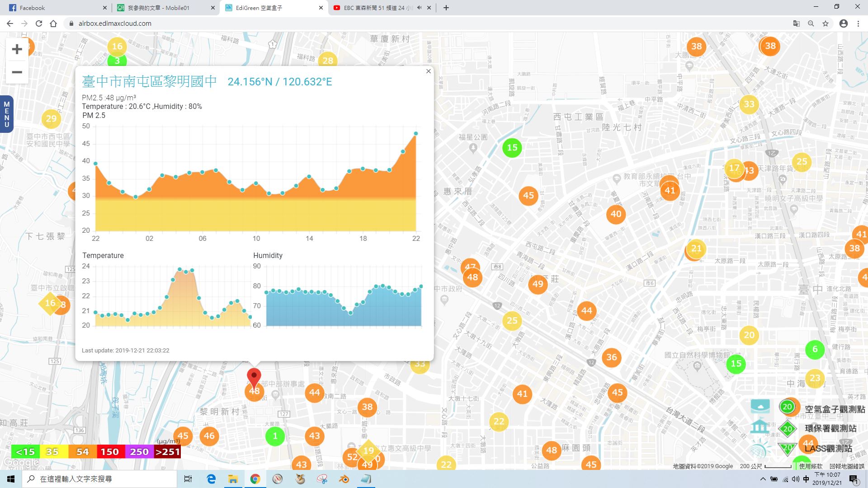This screenshot has height=488, width=868.
Task: Select the yellow 28 sensor marker
Action: coord(328,61)
